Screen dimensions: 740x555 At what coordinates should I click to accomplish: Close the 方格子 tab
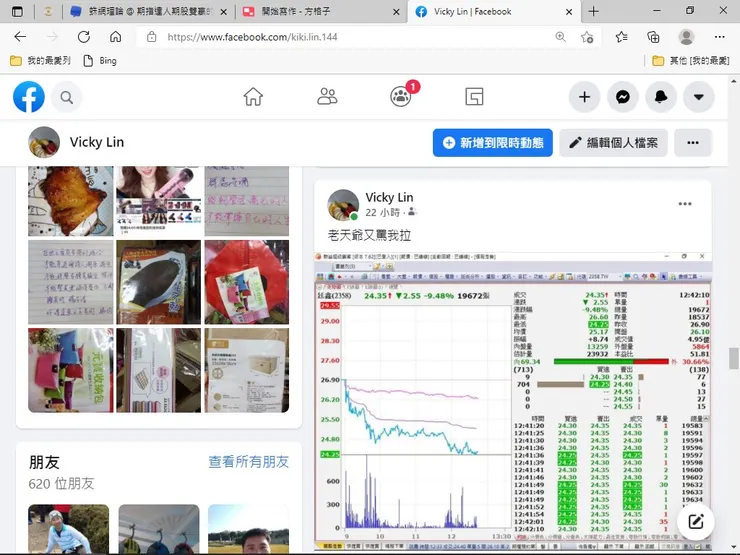tap(396, 12)
